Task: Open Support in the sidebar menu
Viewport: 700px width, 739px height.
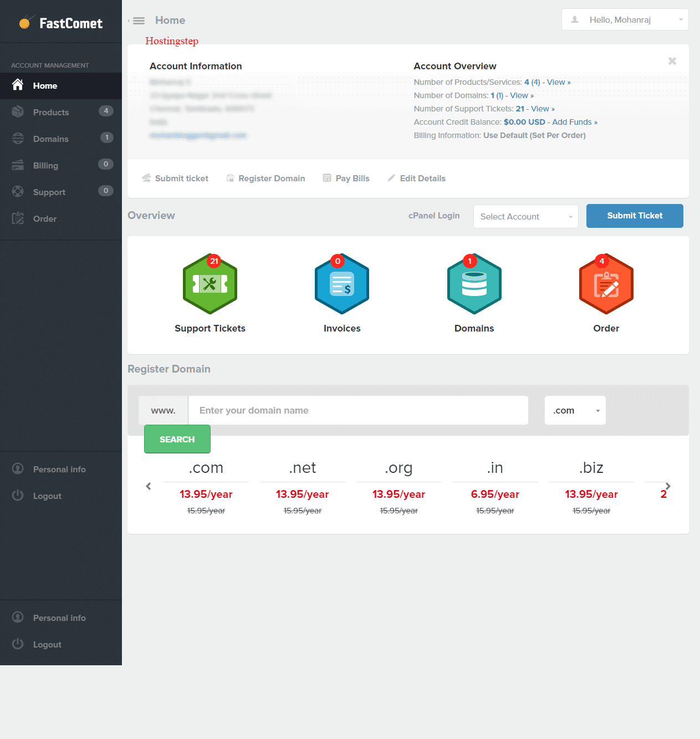Action: 61,192
